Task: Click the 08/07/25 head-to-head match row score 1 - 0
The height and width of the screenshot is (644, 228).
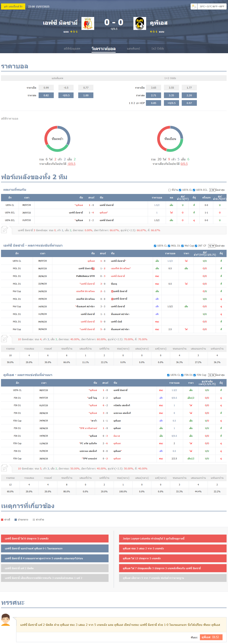Action: tap(91, 205)
